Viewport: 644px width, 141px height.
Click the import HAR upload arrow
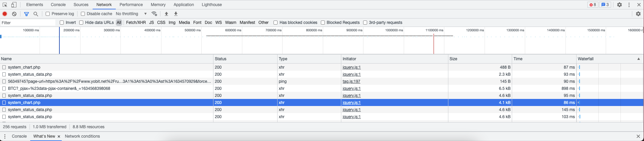coord(166,14)
